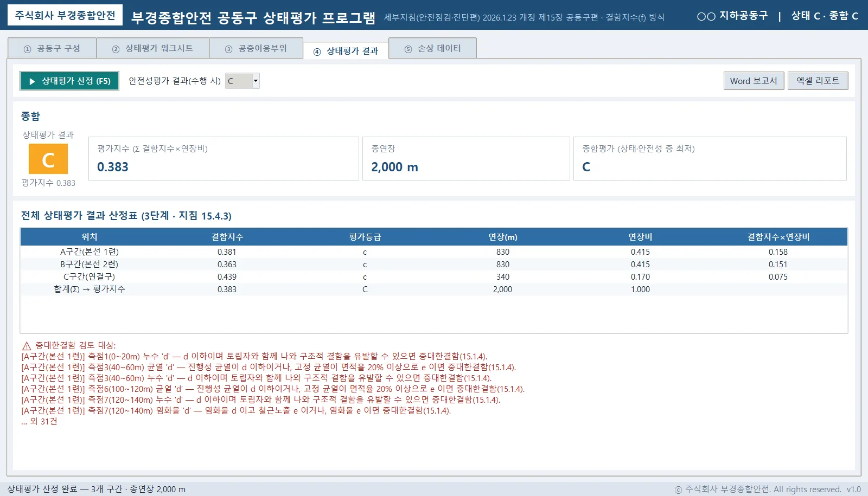Viewport: 868px width, 496px height.
Task: Click the 총연장 2,000 m value
Action: click(x=394, y=167)
